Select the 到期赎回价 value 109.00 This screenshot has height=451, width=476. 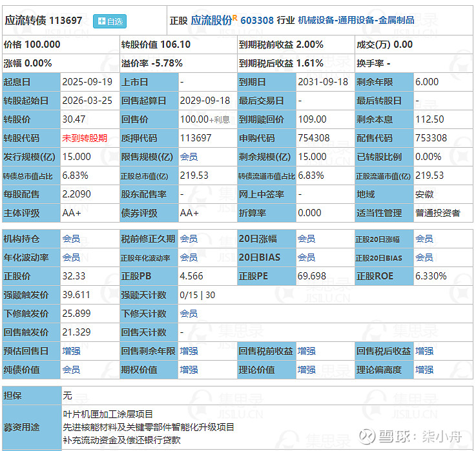(312, 119)
